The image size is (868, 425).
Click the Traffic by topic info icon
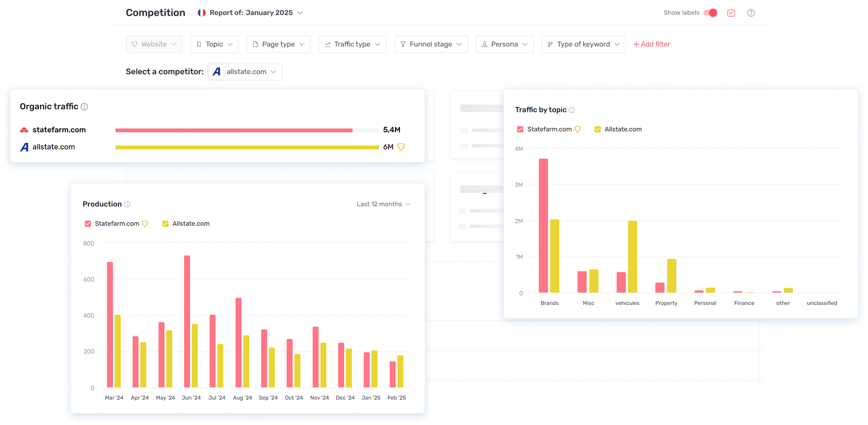pos(572,110)
